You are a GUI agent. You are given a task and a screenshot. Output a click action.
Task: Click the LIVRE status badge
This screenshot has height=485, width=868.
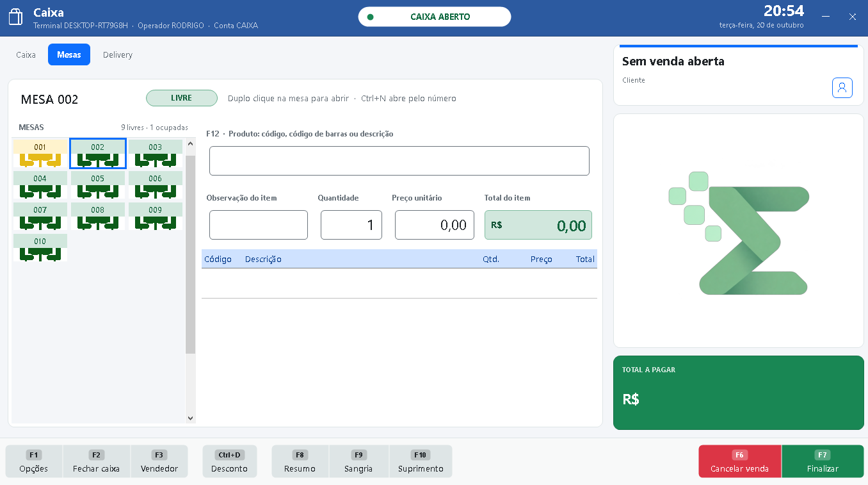coord(182,98)
